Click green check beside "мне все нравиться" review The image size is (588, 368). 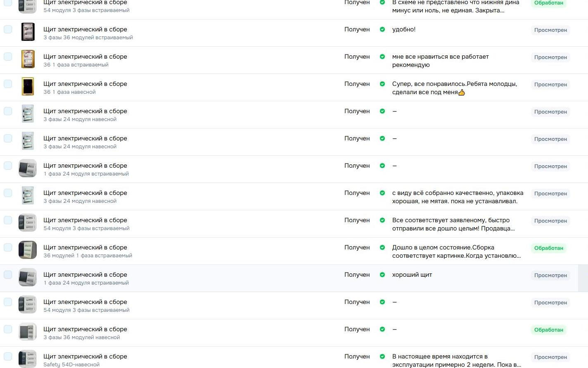382,57
